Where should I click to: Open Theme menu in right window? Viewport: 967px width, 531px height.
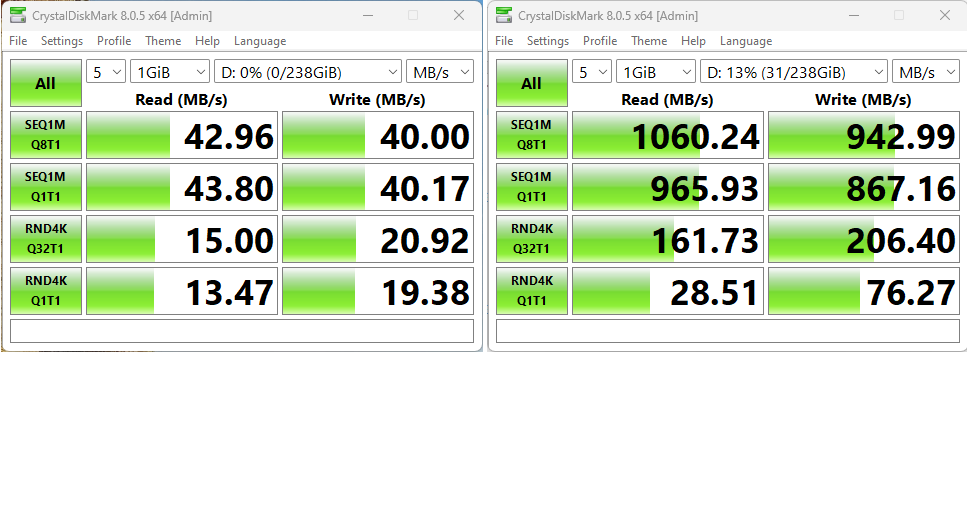[x=649, y=41]
